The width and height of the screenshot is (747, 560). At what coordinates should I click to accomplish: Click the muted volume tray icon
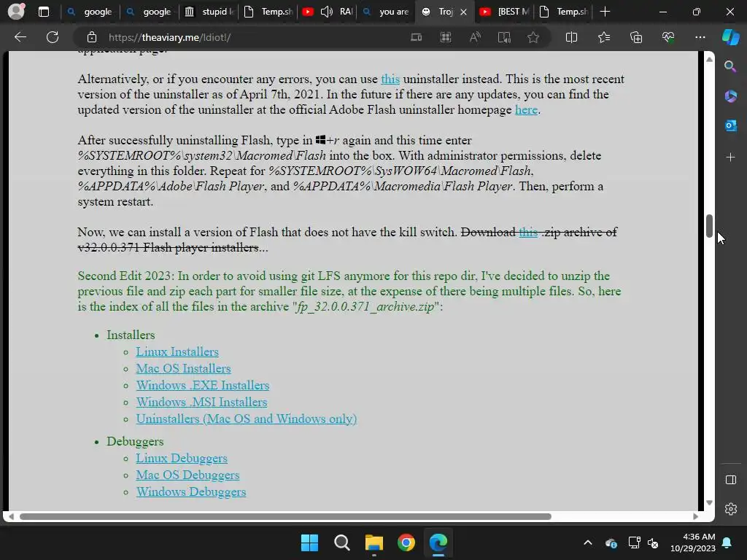pyautogui.click(x=653, y=542)
